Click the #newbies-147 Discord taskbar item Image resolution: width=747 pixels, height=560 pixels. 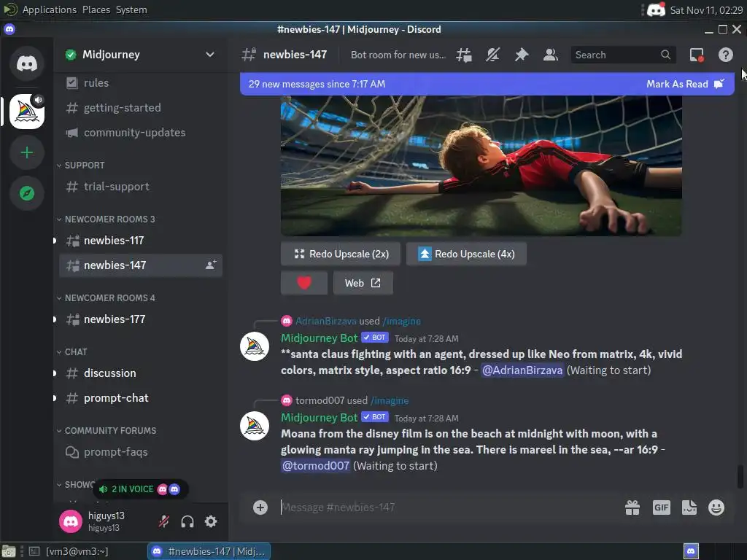click(209, 551)
